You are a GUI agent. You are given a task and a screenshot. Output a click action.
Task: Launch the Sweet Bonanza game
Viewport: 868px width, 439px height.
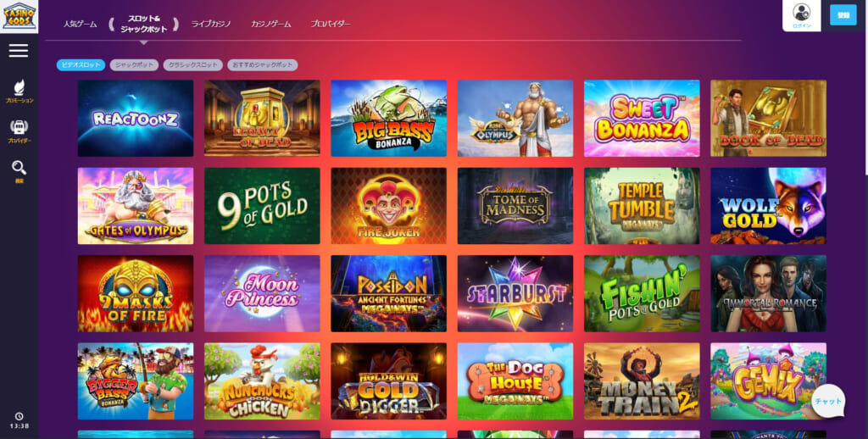click(x=642, y=118)
